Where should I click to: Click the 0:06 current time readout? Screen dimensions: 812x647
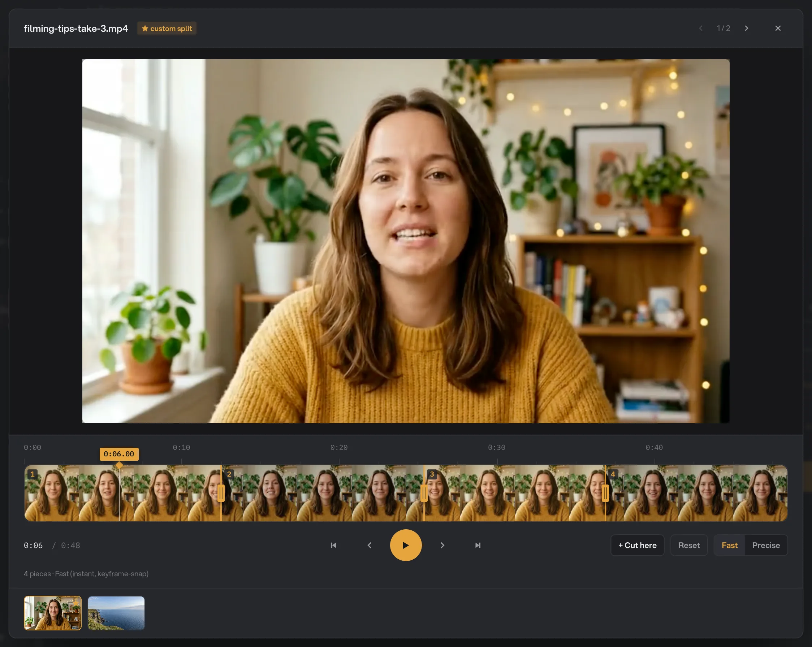(33, 546)
